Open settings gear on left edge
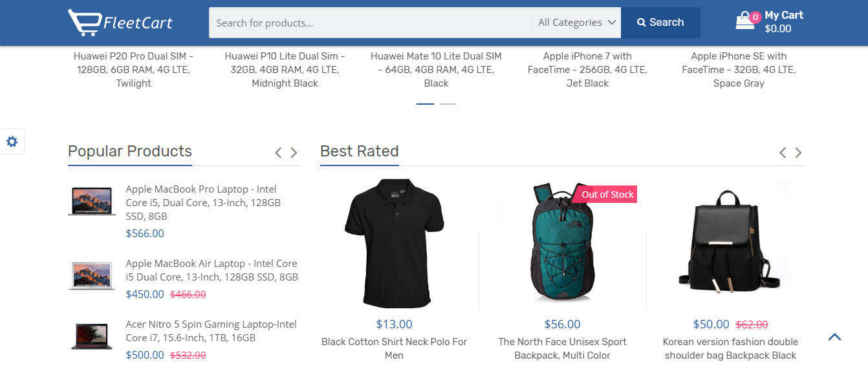868x391 pixels. tap(12, 142)
